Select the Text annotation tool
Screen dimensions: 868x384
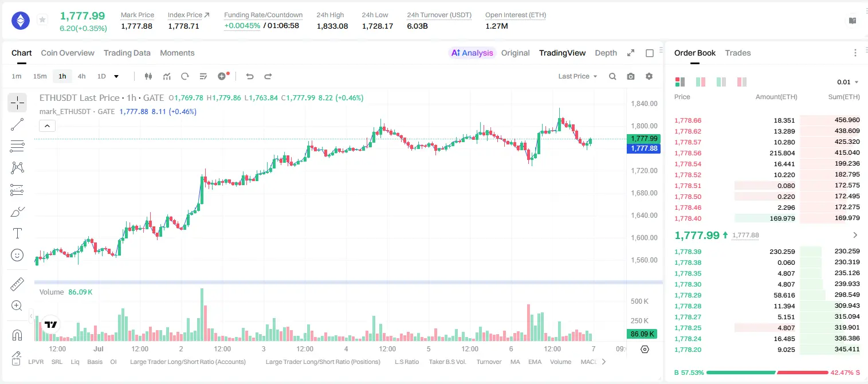click(x=17, y=233)
